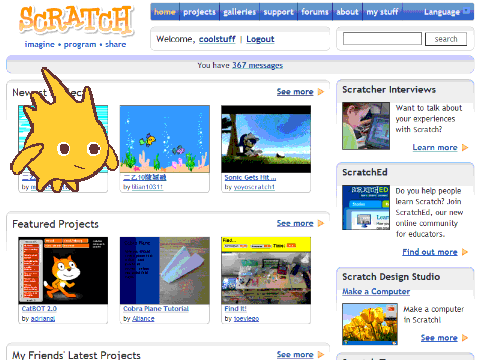Open the Language dropdown

click(x=447, y=12)
